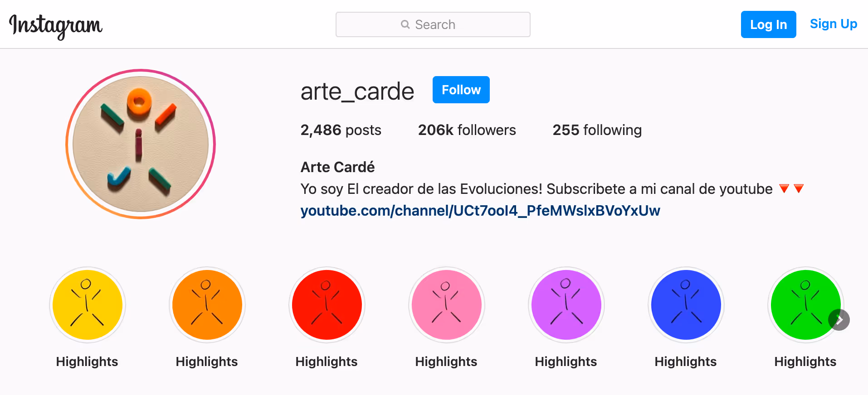Open the pink Highlights story circle
Screen dimensions: 868x395
[447, 305]
